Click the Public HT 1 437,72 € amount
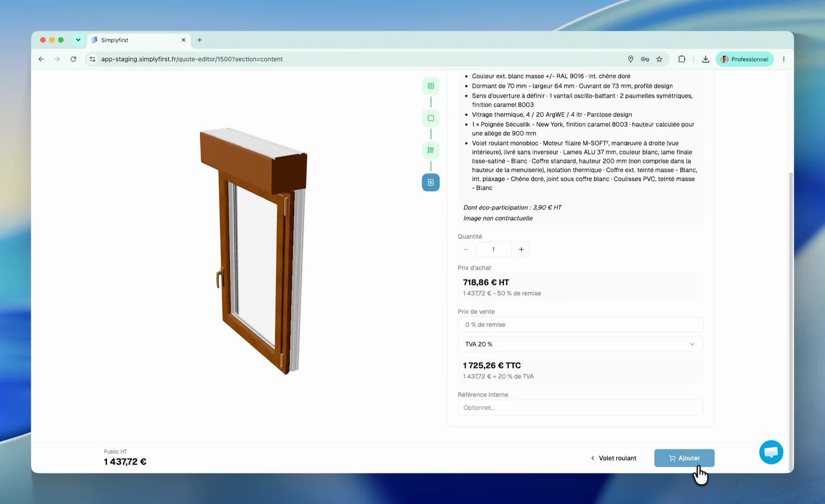Viewport: 825px width, 504px height. coord(125,462)
